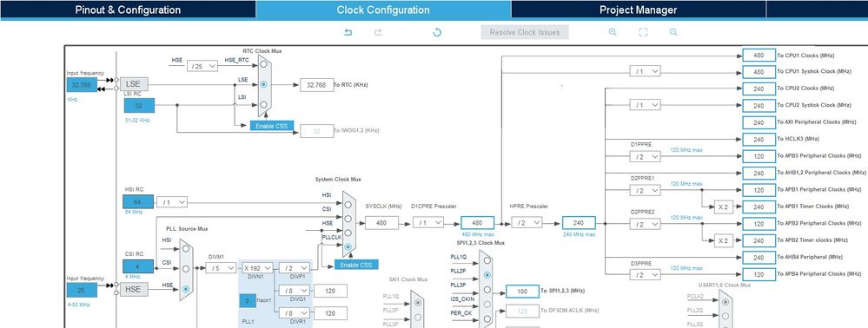Select LSI in RTC Clock Mux
The width and height of the screenshot is (868, 328).
pos(263,104)
